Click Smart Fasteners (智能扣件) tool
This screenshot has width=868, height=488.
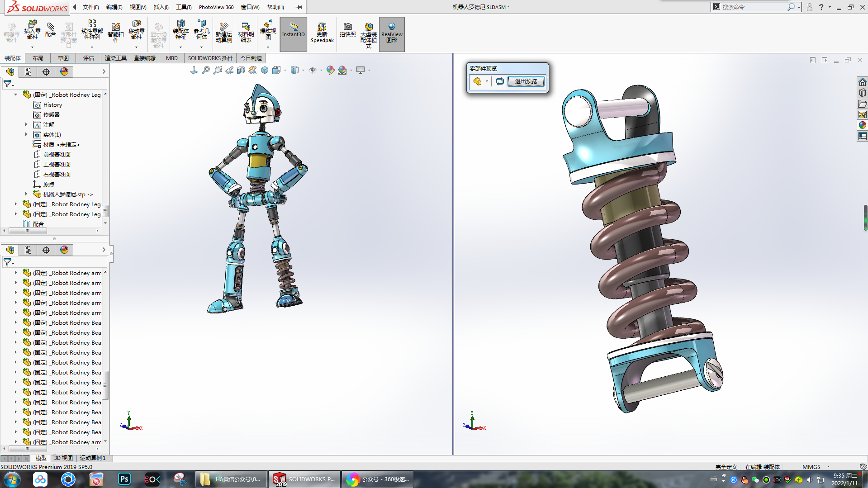[x=115, y=32]
